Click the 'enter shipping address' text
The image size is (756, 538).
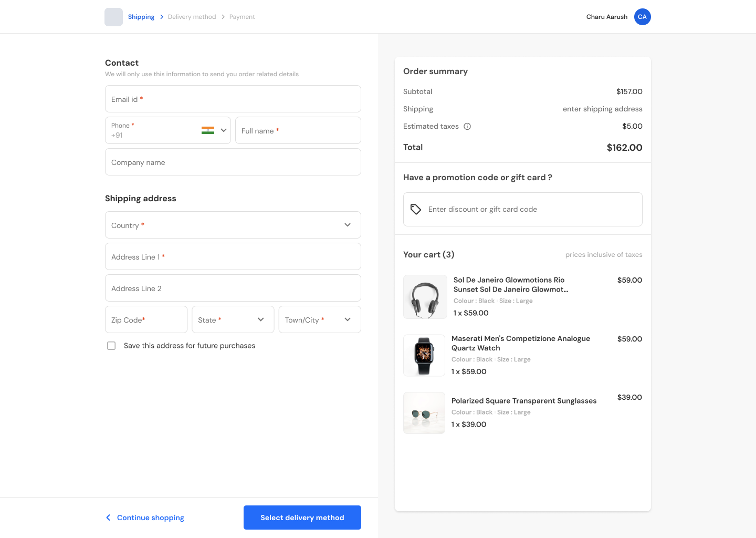[x=603, y=109]
